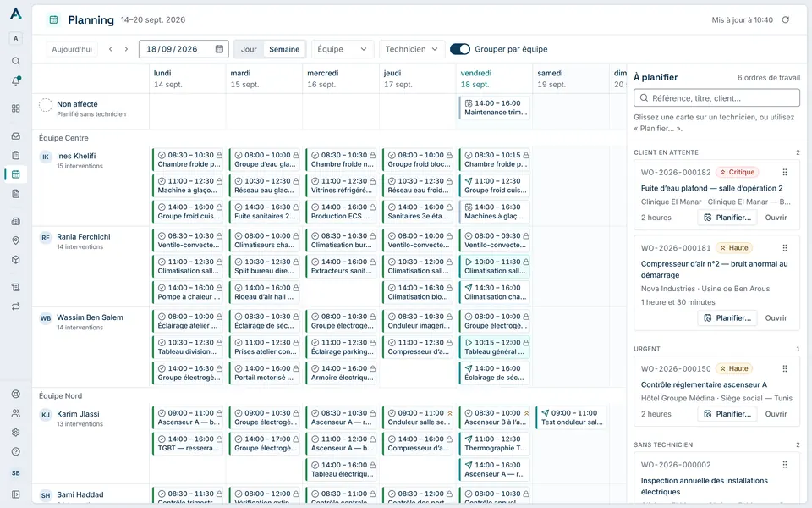This screenshot has width=812, height=508.
Task: Click Ouvrir on WO-2026-000182 card
Action: [776, 218]
